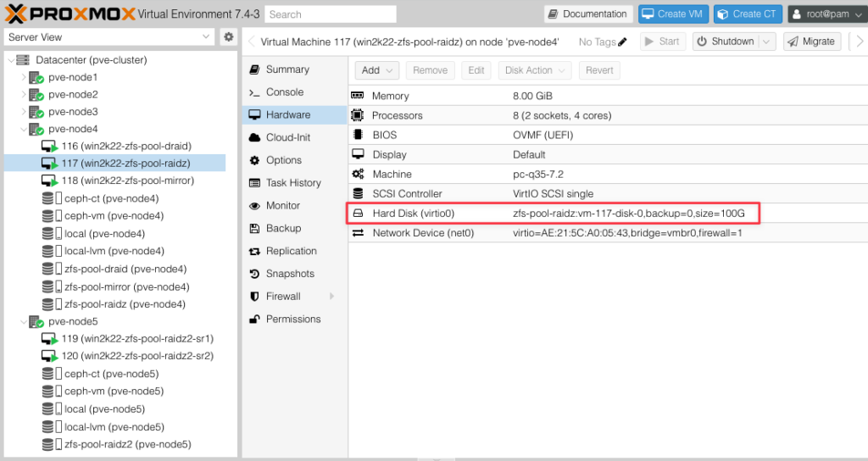Open the Server View gear settings

tap(228, 37)
